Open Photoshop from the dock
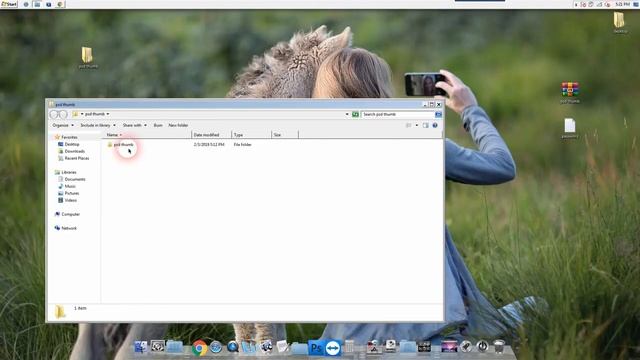The height and width of the screenshot is (360, 640). pos(316,348)
